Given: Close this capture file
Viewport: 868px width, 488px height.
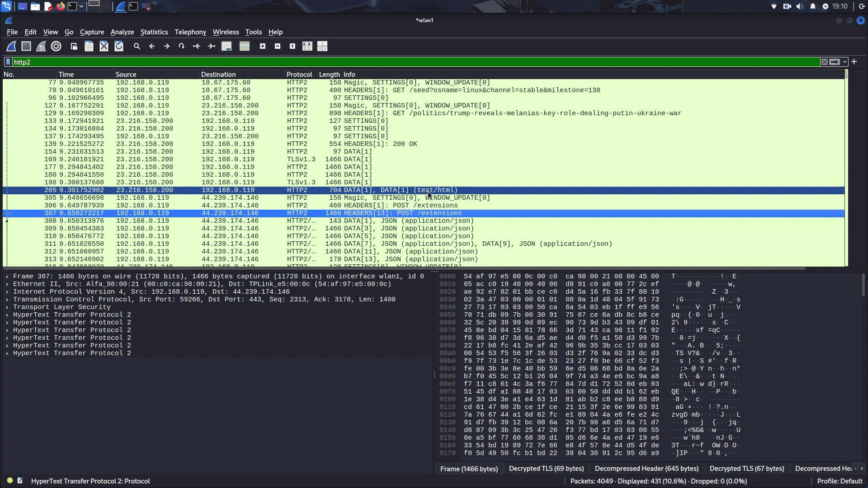Looking at the screenshot, I should click(104, 46).
